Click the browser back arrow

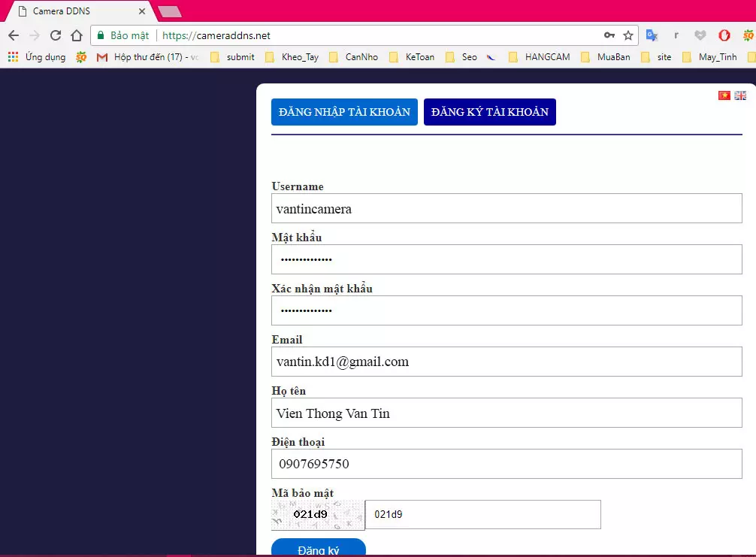tap(13, 35)
